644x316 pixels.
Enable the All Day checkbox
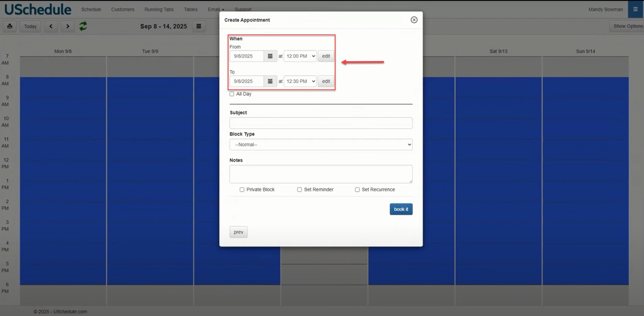232,94
